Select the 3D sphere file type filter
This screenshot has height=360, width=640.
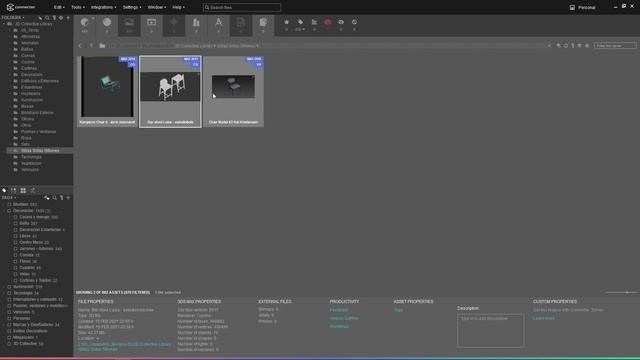(107, 22)
